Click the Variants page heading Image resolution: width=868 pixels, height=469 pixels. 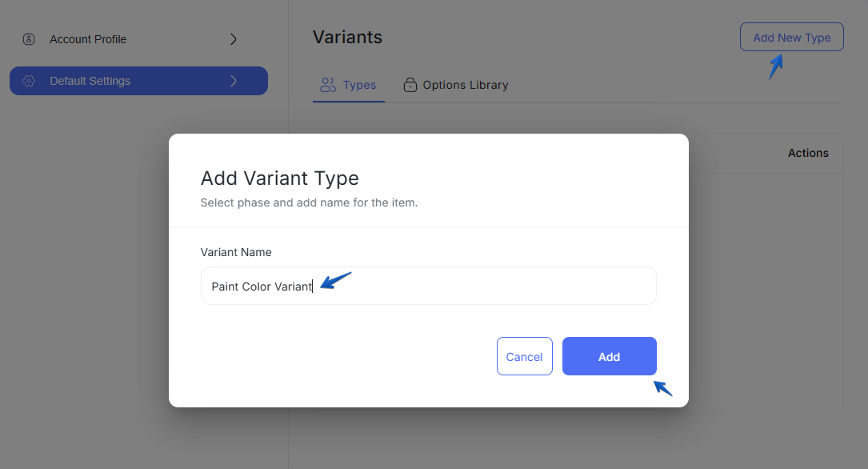(348, 37)
